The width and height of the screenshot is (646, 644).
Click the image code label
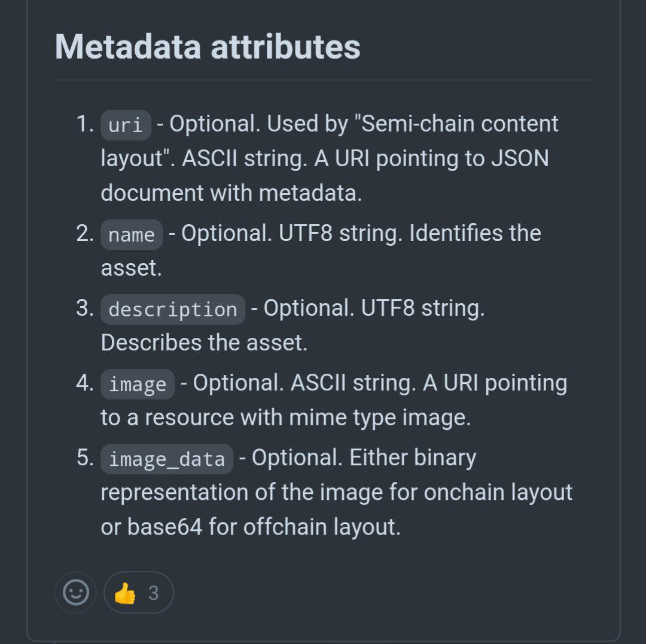(138, 384)
